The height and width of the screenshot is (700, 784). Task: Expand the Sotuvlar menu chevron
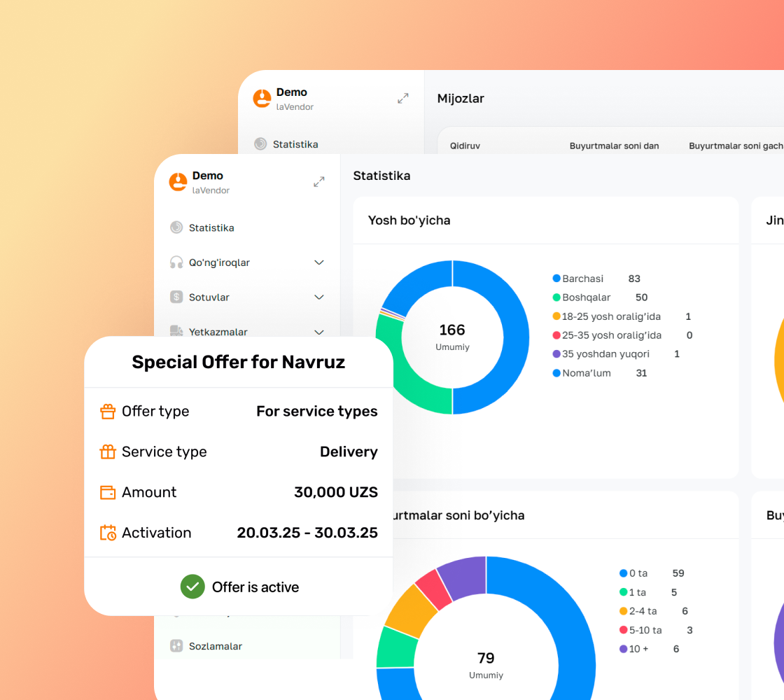(319, 297)
